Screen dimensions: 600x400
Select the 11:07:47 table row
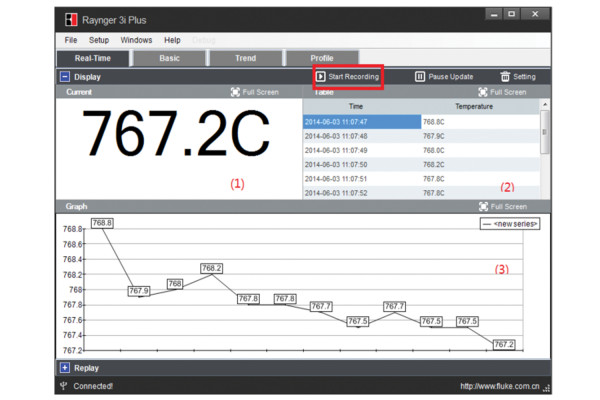coord(362,121)
